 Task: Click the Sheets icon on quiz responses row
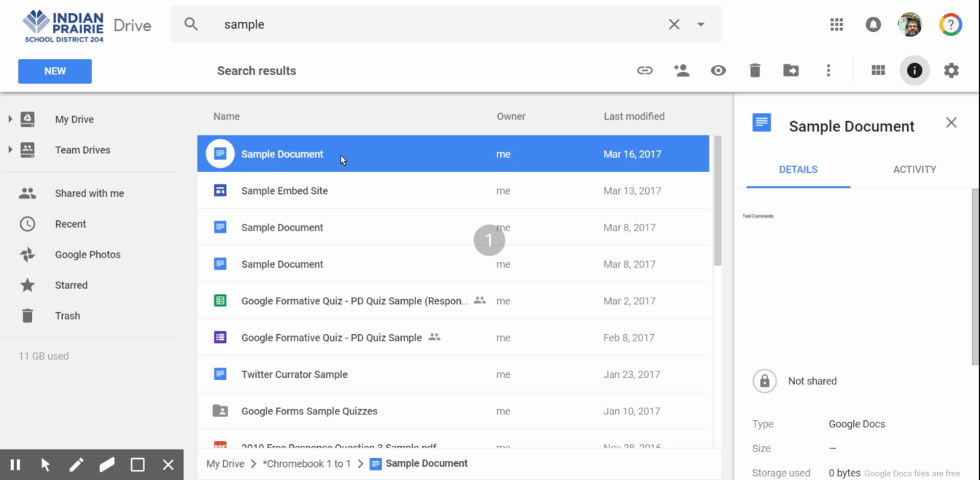tap(220, 301)
